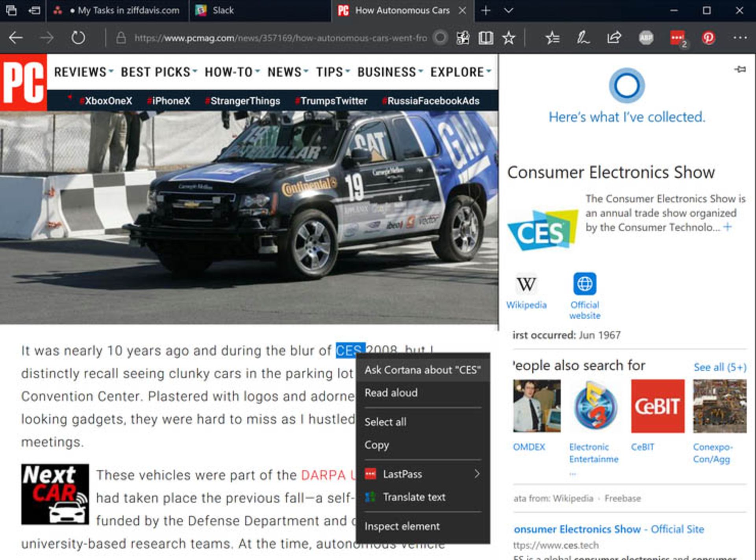Open the LastPass toolbar extension icon
The image size is (756, 560).
[x=677, y=38]
